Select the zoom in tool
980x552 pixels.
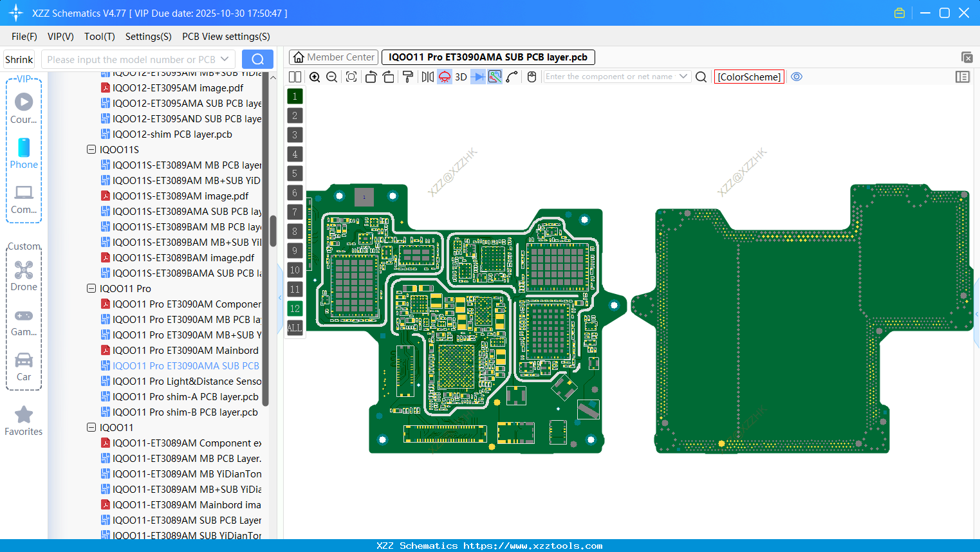tap(315, 77)
